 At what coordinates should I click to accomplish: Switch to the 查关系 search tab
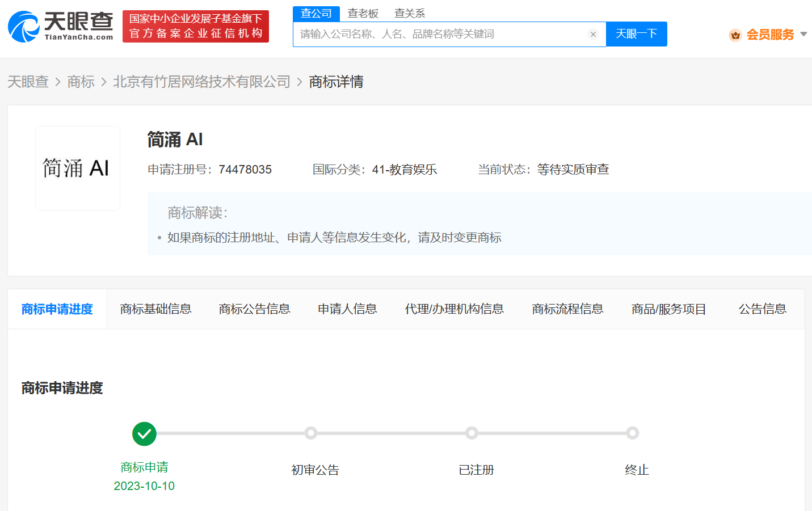410,14
